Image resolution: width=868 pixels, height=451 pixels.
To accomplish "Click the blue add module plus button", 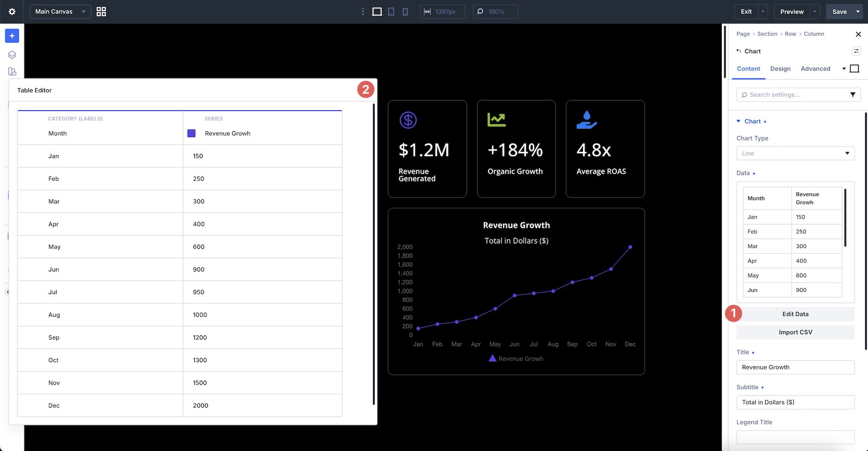I will point(12,36).
